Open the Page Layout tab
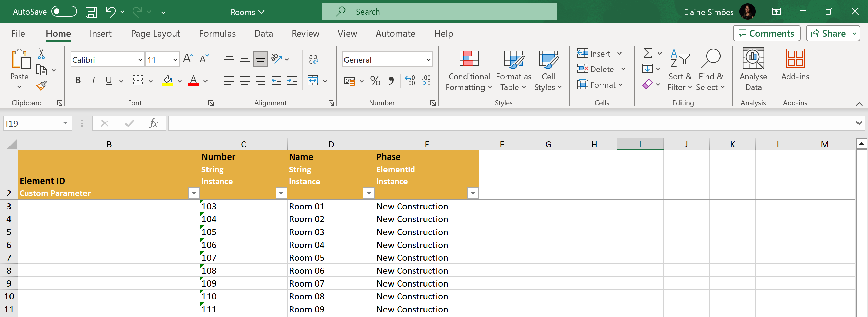868x317 pixels. click(x=155, y=34)
